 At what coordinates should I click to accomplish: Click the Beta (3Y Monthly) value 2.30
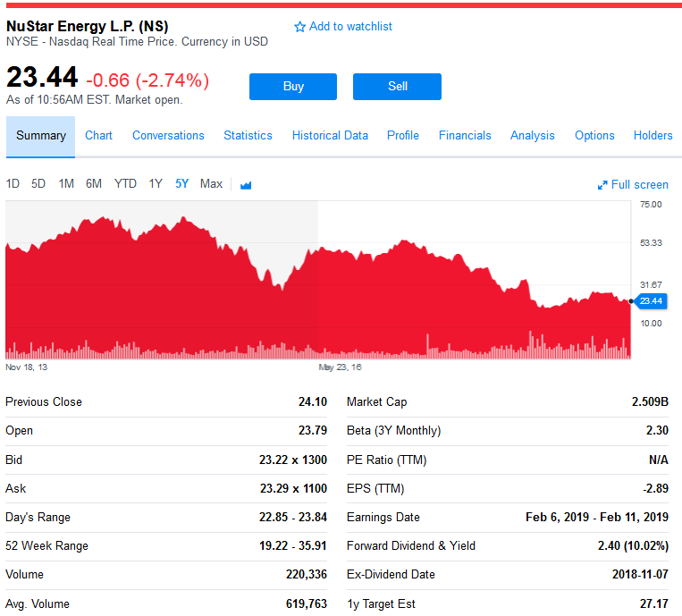(x=657, y=431)
